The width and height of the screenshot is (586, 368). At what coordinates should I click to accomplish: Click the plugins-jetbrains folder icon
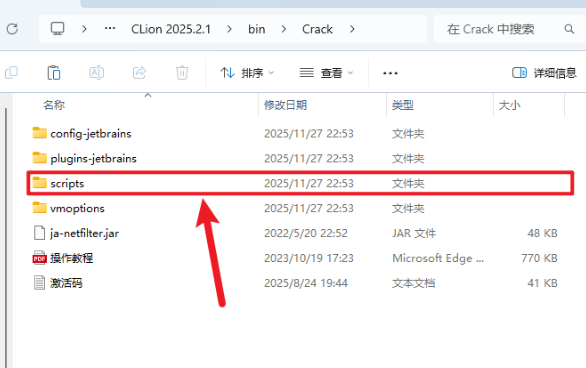[x=39, y=158]
